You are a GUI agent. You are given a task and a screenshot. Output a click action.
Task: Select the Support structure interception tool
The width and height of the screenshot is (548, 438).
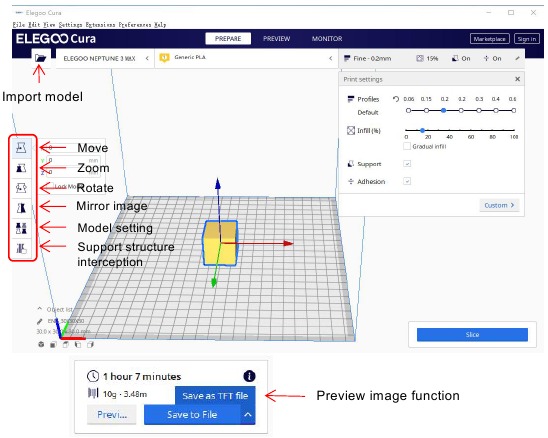coord(22,249)
